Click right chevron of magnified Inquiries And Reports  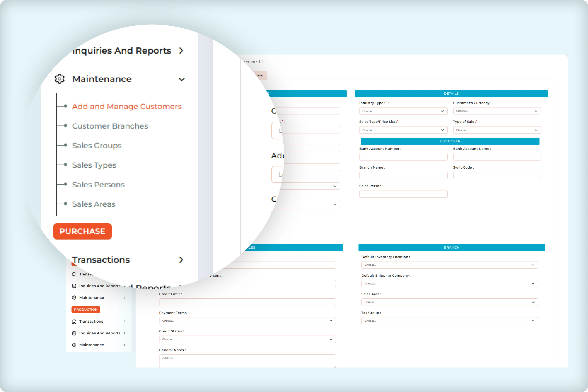pyautogui.click(x=181, y=51)
